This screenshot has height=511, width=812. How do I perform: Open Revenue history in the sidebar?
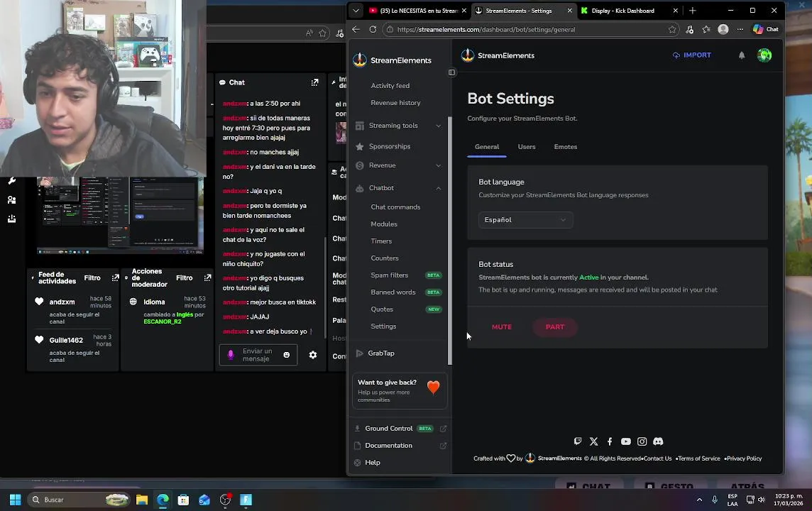click(395, 103)
